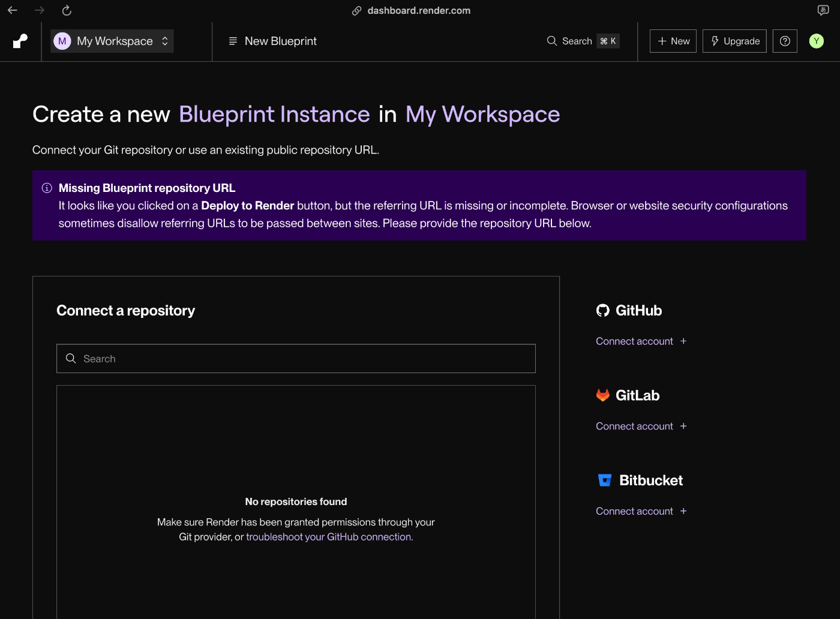Image resolution: width=840 pixels, height=619 pixels.
Task: Click the link icon beside dashboard.render.com
Action: (x=356, y=11)
